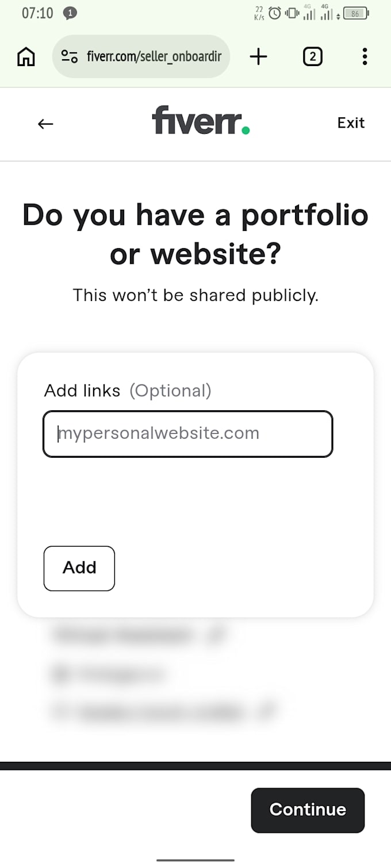Open the site settings icon in address bar

(x=69, y=56)
